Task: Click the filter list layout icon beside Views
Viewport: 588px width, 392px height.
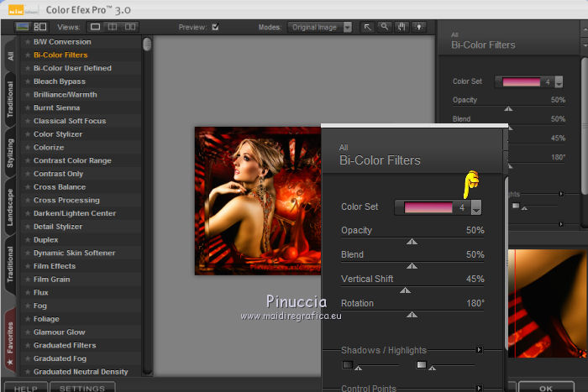Action: tap(39, 27)
